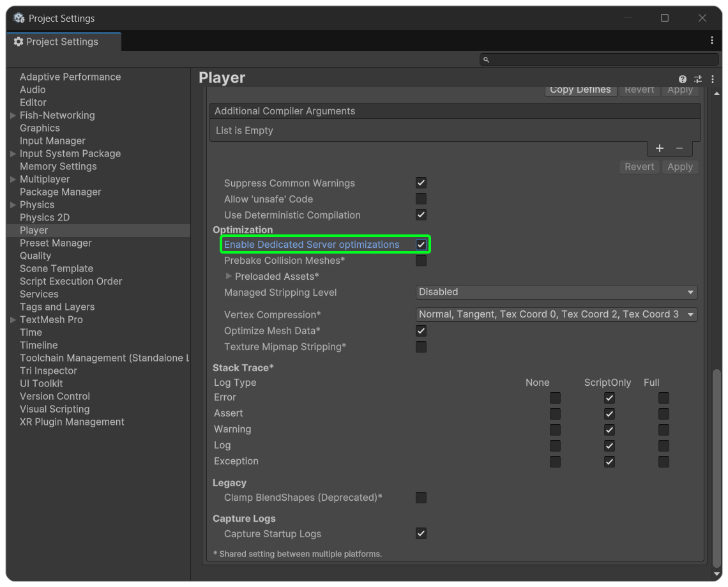Image resolution: width=728 pixels, height=587 pixels.
Task: Open the Vertex Compression dropdown
Action: (x=556, y=314)
